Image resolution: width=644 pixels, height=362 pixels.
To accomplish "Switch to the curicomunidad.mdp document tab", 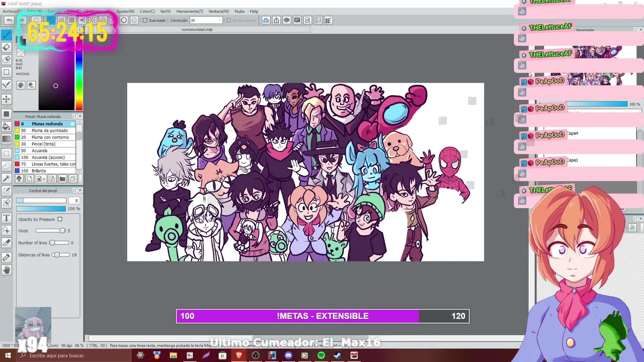I will [x=197, y=30].
